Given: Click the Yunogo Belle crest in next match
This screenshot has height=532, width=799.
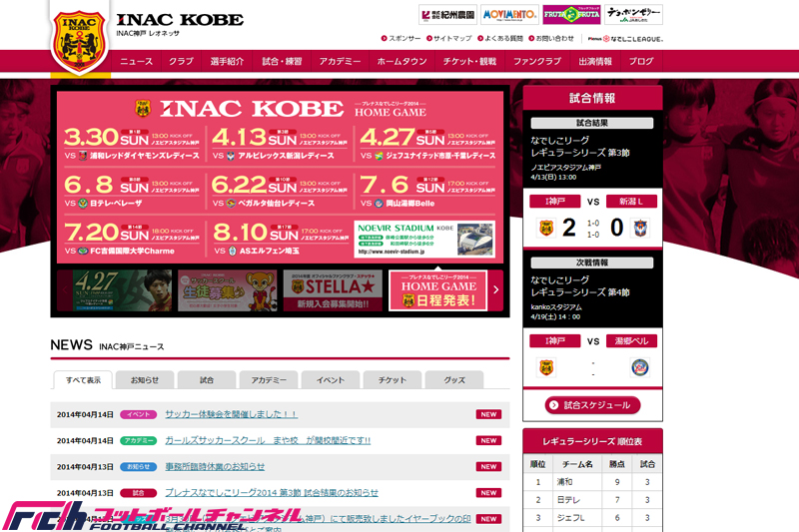Looking at the screenshot, I should coord(640,367).
